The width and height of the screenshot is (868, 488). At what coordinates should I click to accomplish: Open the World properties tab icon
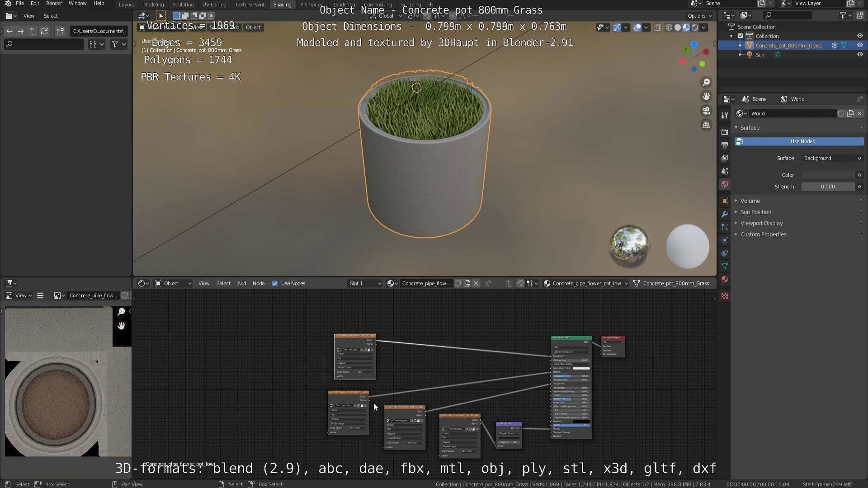coord(725,184)
